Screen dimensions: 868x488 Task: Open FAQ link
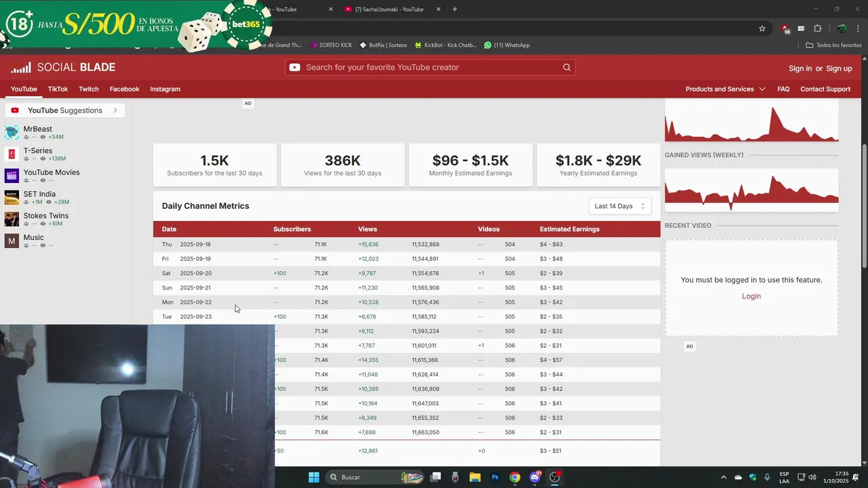tap(783, 89)
